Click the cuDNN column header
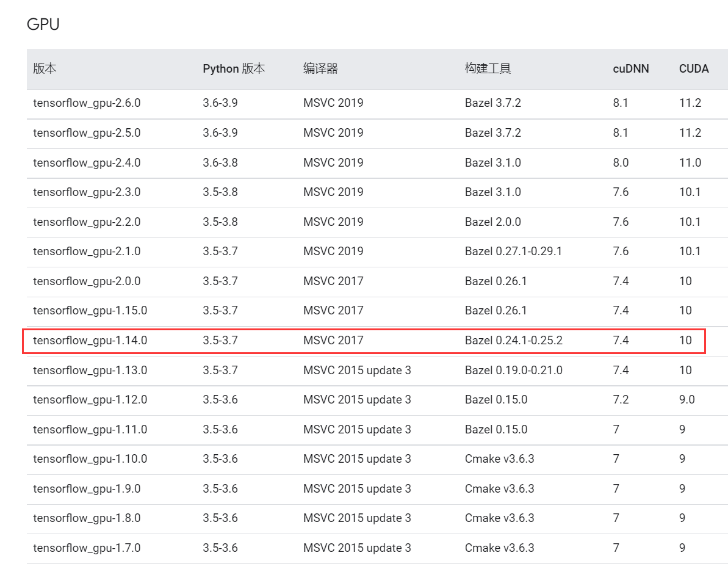The image size is (728, 572). [x=631, y=69]
